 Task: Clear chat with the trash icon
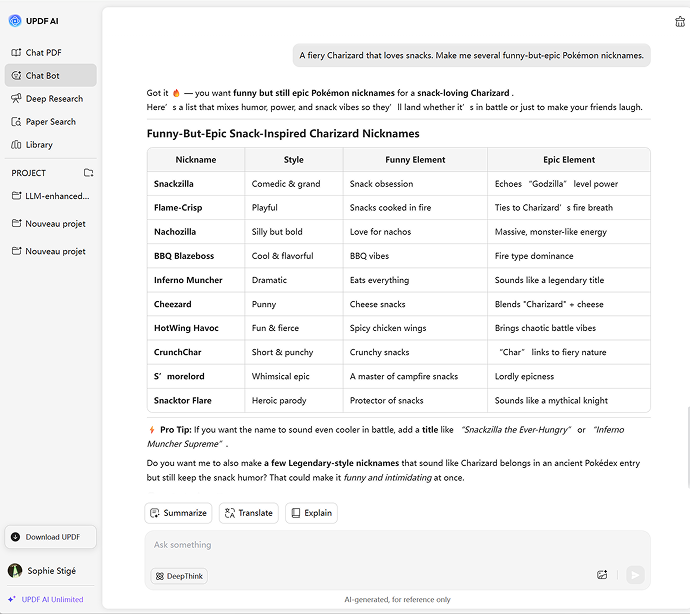[x=680, y=22]
